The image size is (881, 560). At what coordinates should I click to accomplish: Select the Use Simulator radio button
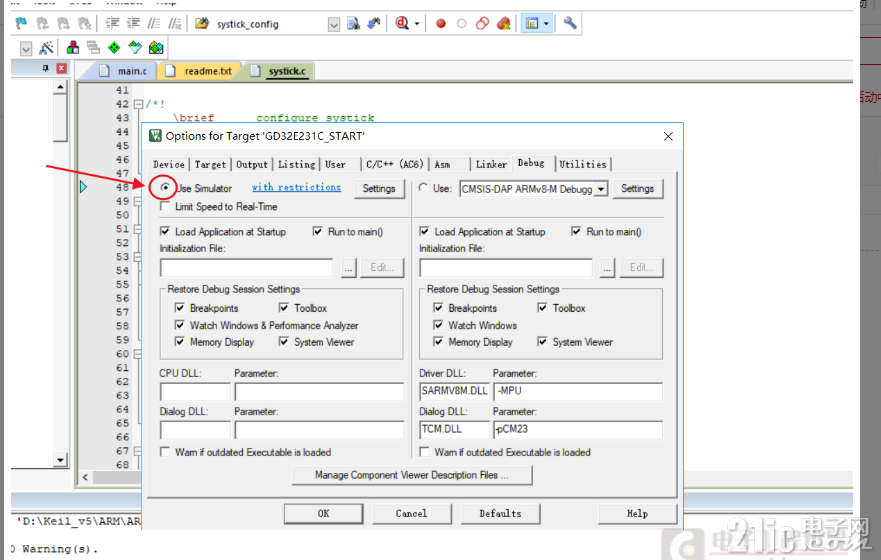point(165,188)
